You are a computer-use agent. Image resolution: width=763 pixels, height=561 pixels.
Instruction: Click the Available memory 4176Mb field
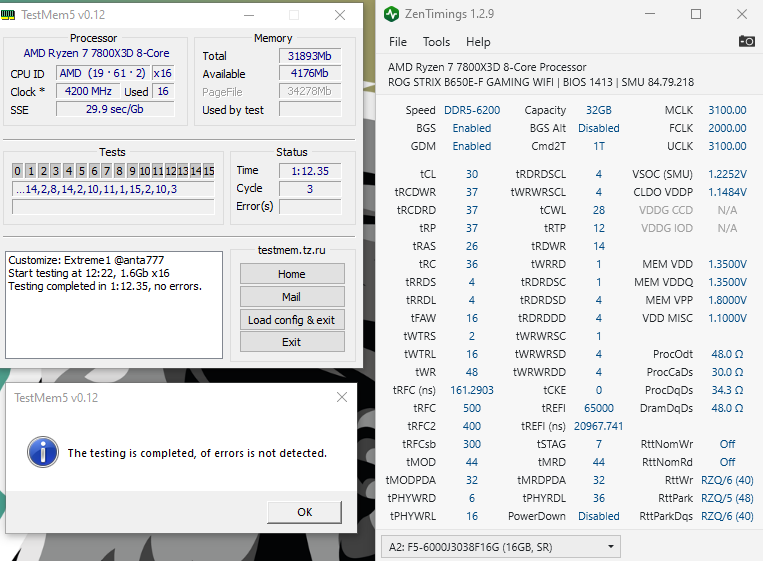pos(310,73)
